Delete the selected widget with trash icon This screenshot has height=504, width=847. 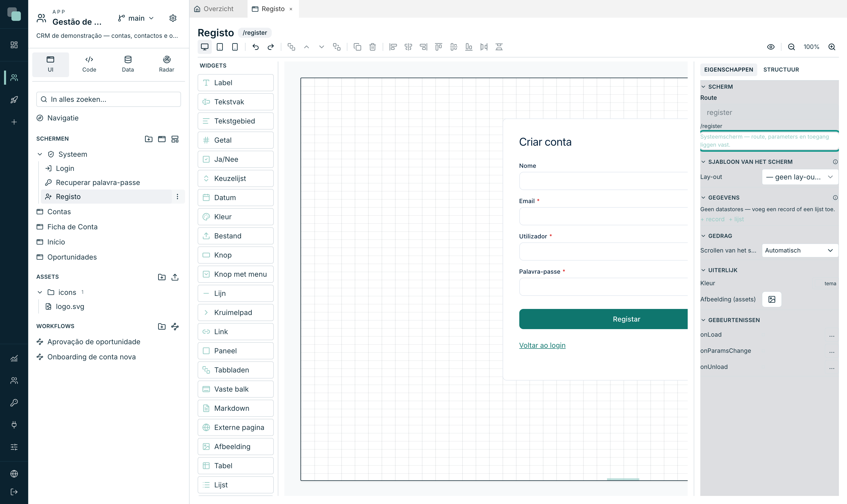tap(373, 47)
